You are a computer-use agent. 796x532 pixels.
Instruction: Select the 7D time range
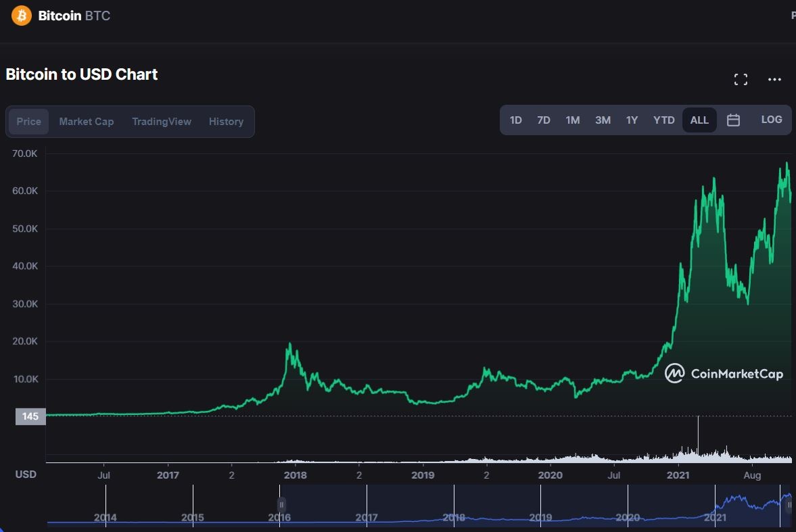[x=543, y=120]
